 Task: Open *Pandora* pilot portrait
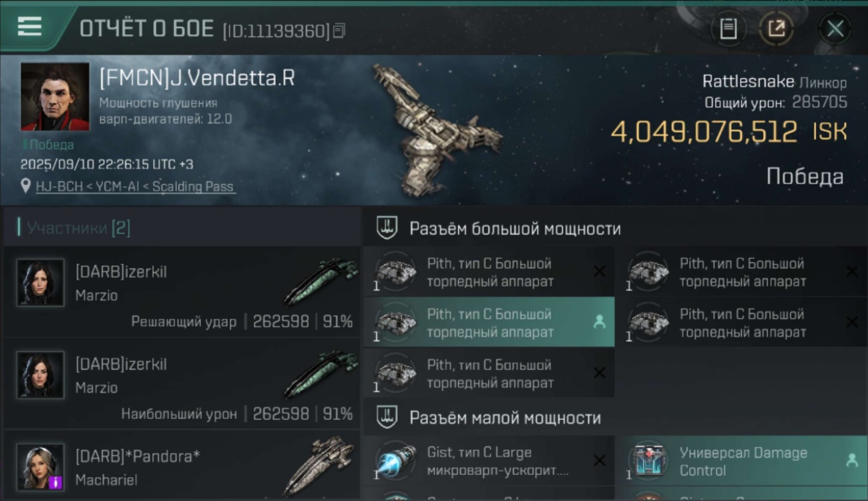[41, 467]
